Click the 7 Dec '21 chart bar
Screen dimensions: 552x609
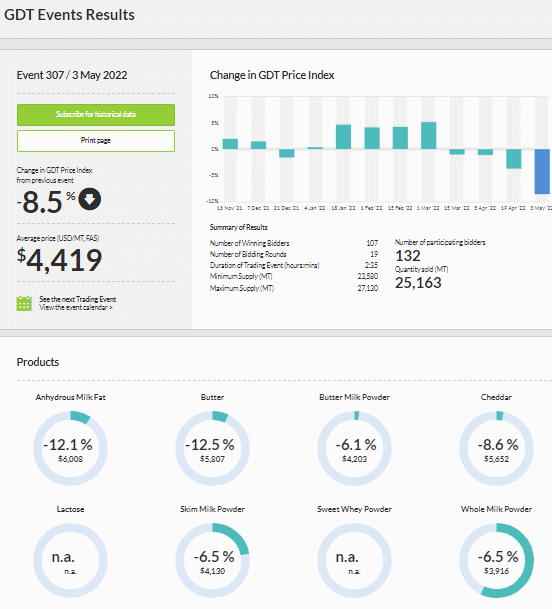pyautogui.click(x=258, y=145)
